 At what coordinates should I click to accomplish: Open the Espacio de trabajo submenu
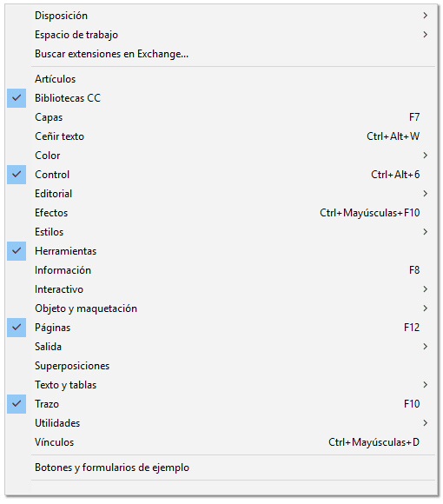426,35
